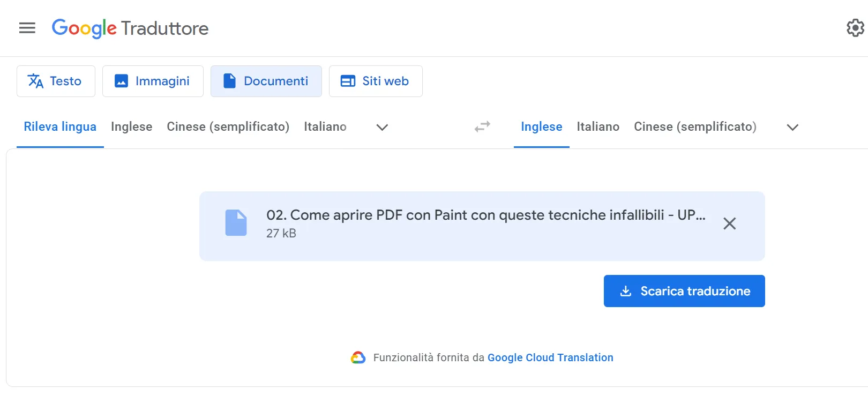This screenshot has width=868, height=395.
Task: Click the file size text '27 kB'
Action: pos(281,233)
